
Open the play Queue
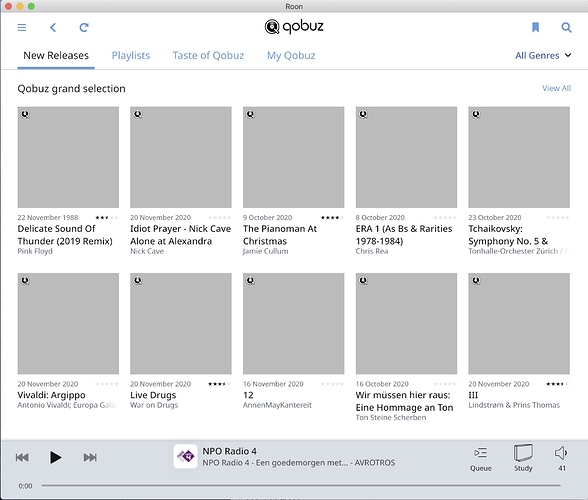click(481, 459)
